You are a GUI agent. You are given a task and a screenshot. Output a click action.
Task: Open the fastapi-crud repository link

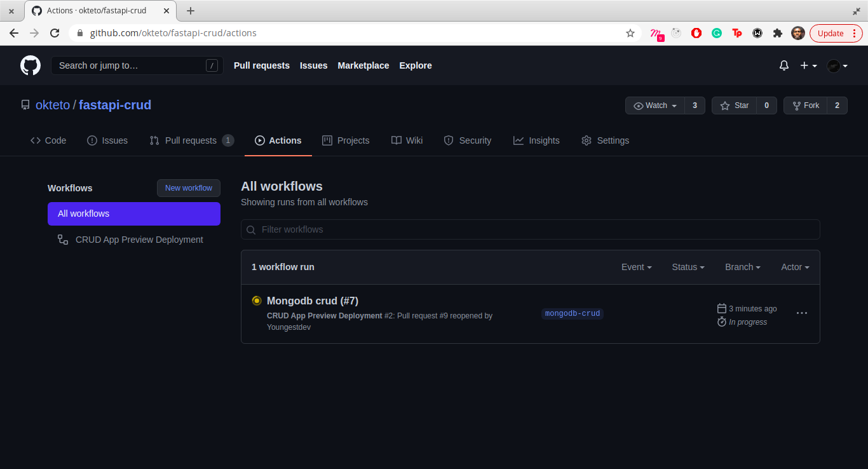click(x=115, y=105)
